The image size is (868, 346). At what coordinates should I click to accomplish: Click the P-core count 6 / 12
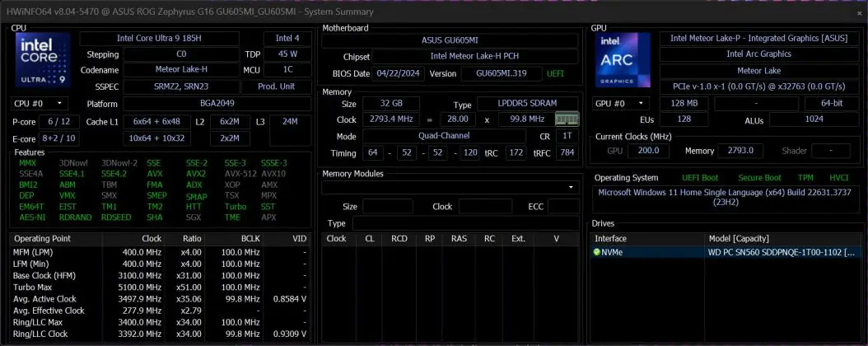(x=58, y=122)
